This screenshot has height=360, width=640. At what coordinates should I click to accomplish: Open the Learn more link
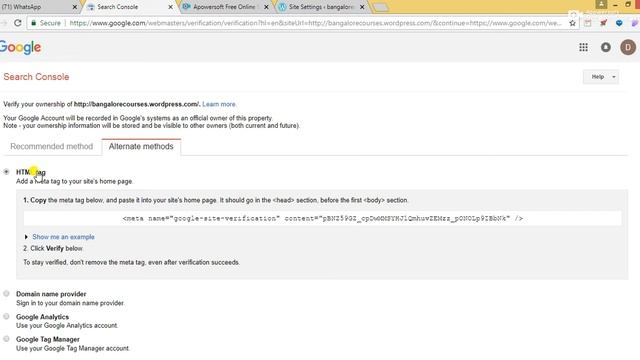(x=219, y=104)
